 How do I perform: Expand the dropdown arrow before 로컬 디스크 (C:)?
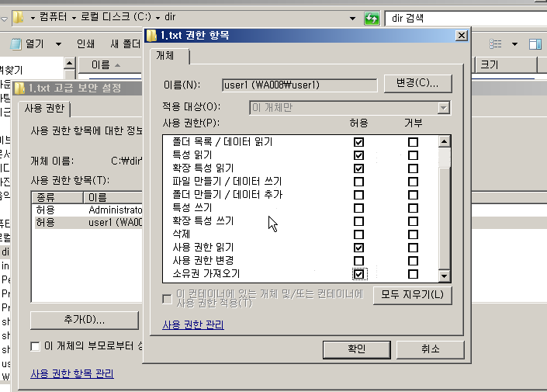point(74,18)
